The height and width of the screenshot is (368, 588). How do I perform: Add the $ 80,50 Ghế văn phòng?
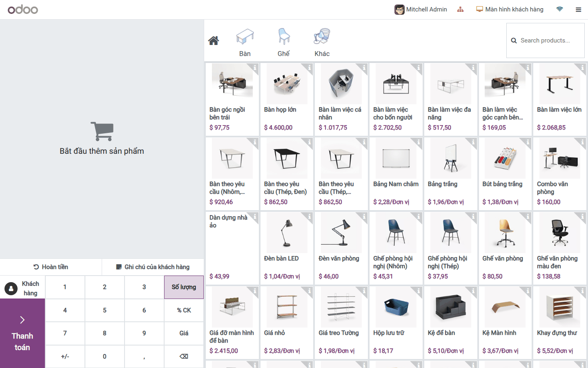(x=505, y=248)
